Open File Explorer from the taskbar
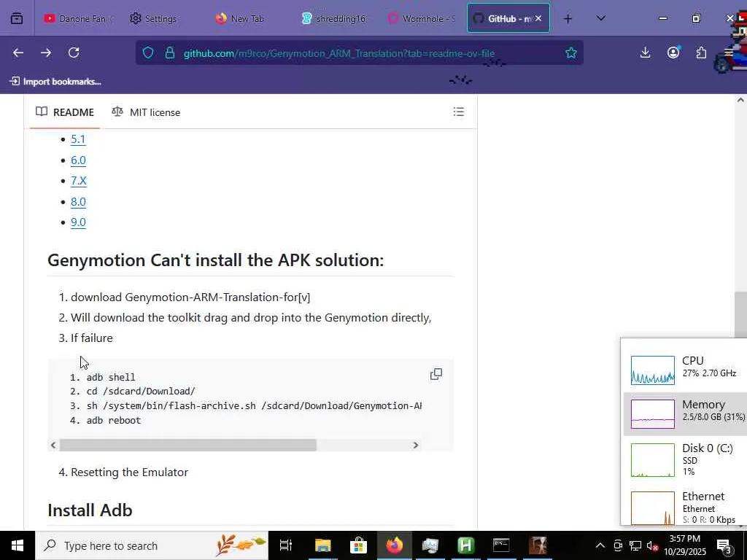This screenshot has height=560, width=747. coord(322,545)
